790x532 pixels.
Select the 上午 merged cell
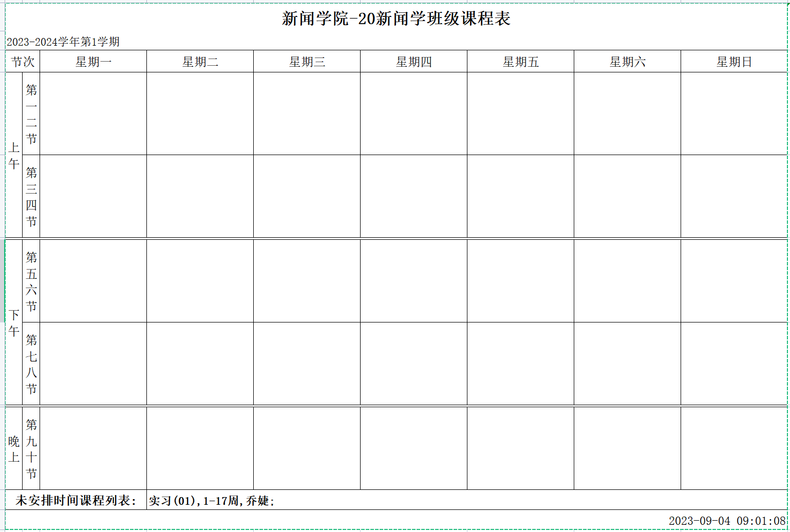(x=14, y=155)
